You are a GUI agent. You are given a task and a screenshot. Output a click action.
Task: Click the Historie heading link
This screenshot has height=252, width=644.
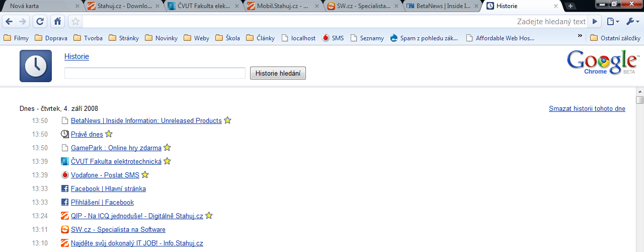(x=76, y=56)
